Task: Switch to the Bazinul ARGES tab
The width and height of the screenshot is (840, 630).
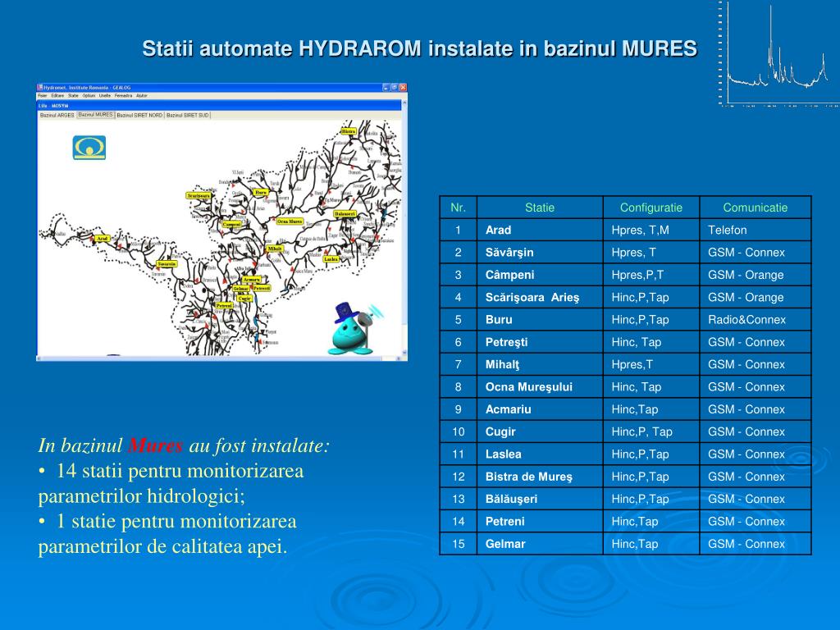Action: click(57, 115)
